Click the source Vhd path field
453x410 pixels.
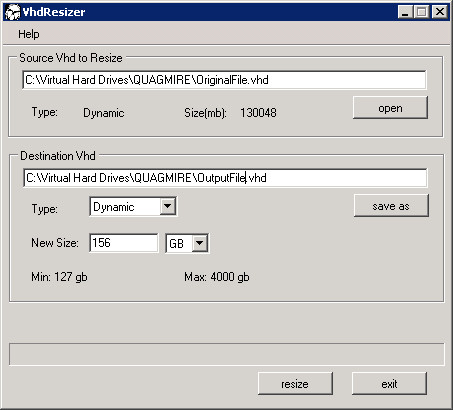tap(224, 80)
